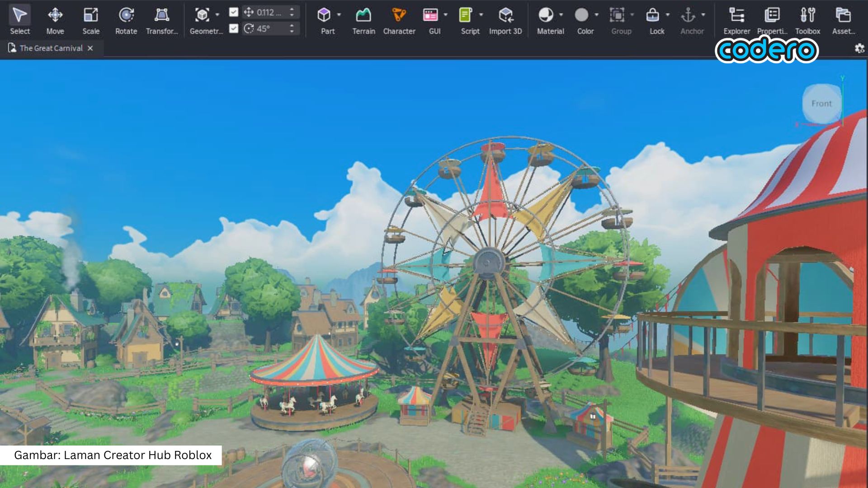Click the Color swatch circle

coord(581,15)
